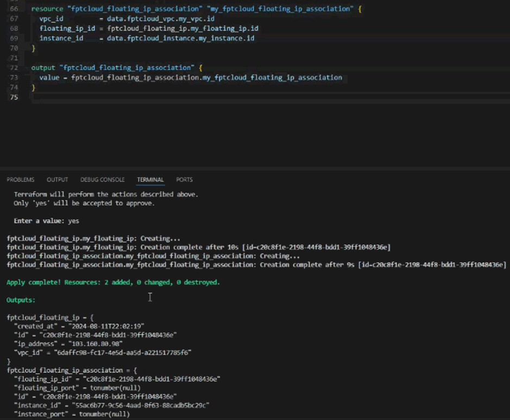Place cursor on empty line 75
This screenshot has width=510, height=420.
270,97
